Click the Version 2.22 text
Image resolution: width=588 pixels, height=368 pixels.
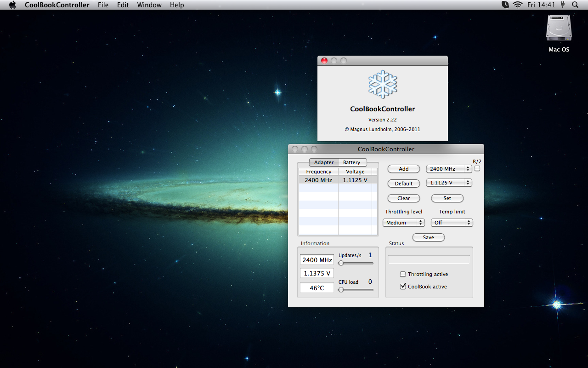tap(383, 120)
